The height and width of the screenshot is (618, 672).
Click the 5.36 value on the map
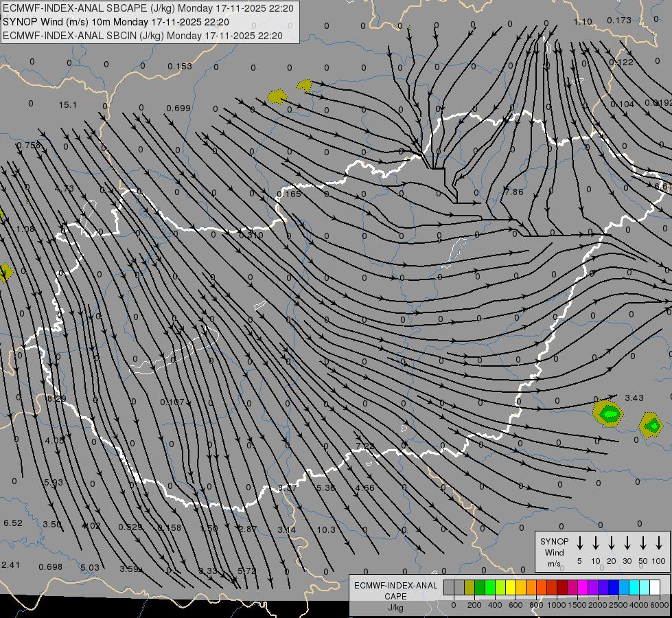(x=326, y=488)
